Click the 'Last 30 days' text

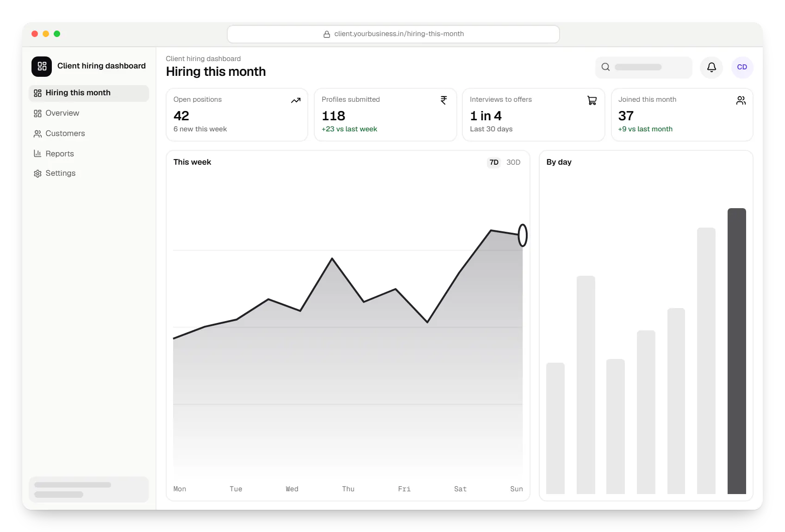(491, 129)
